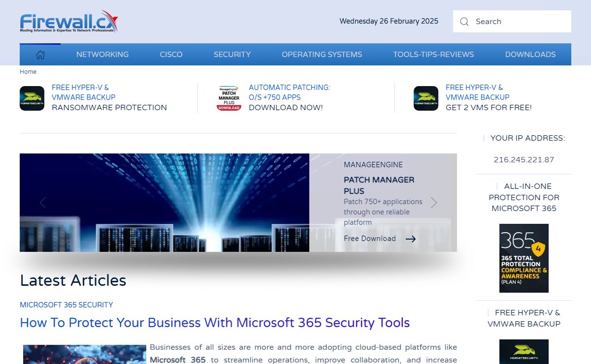Open the Tools-Tips-Reviews menu
Viewport: 591px width, 364px height.
433,55
